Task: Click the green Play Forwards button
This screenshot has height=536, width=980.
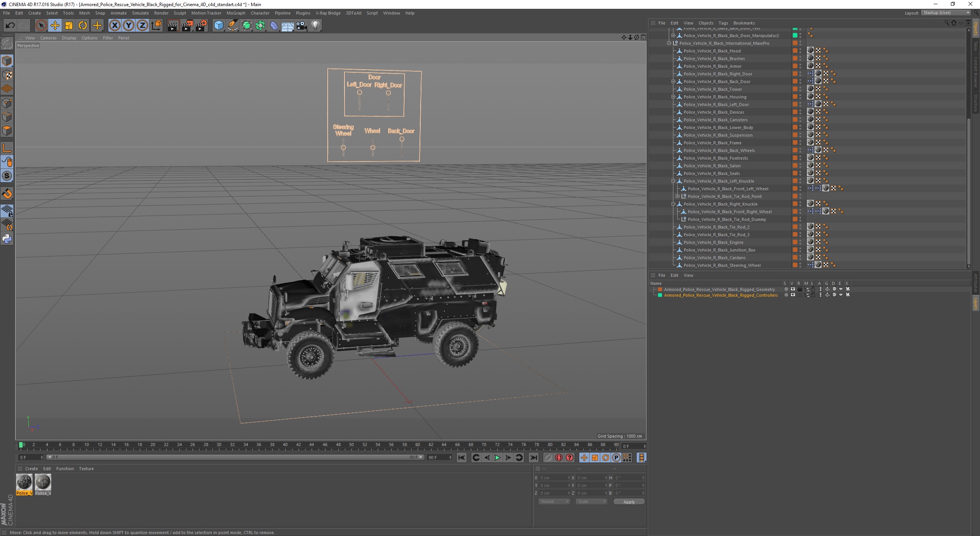Action: click(497, 458)
